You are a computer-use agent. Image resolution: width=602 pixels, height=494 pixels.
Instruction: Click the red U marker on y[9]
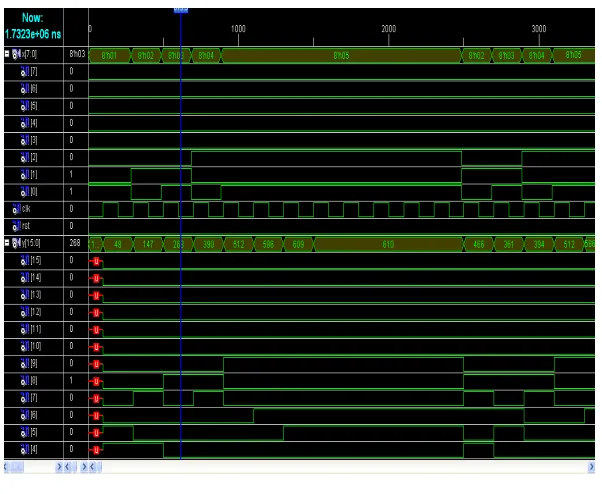(x=96, y=364)
